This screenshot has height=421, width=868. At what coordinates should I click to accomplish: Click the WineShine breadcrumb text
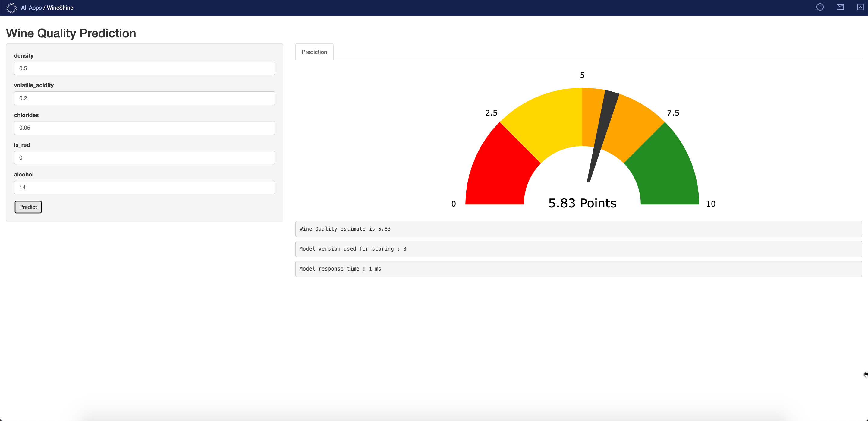coord(60,8)
